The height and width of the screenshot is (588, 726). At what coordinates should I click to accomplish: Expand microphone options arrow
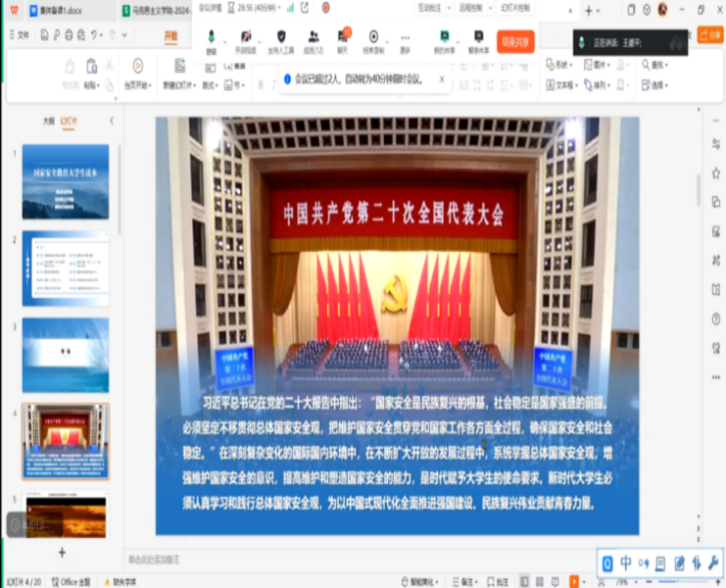224,43
